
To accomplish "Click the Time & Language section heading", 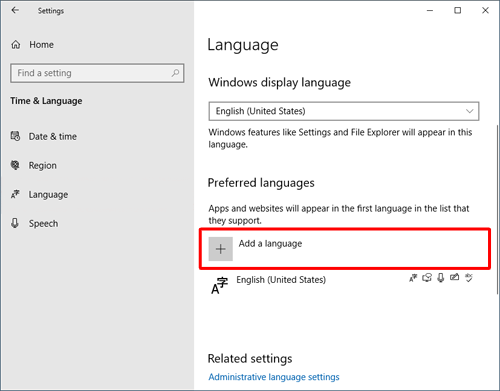I will [46, 101].
